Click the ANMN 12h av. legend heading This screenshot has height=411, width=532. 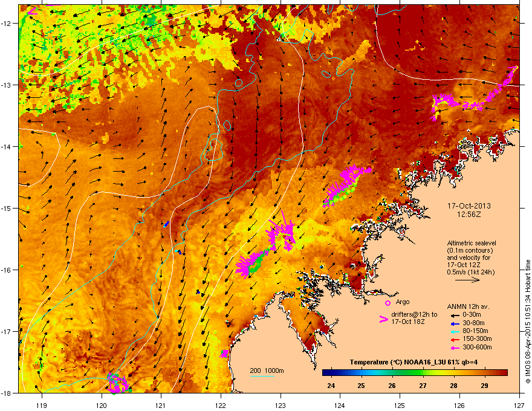pyautogui.click(x=468, y=306)
